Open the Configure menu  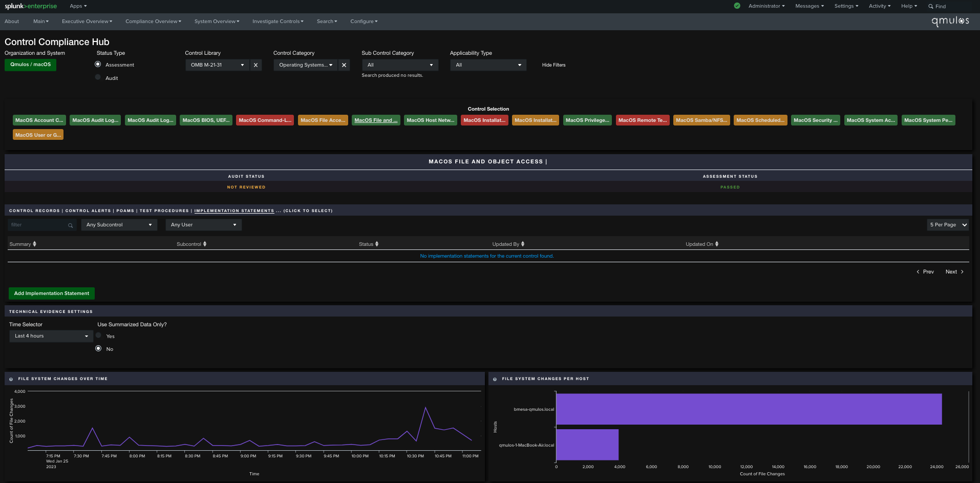pyautogui.click(x=364, y=22)
